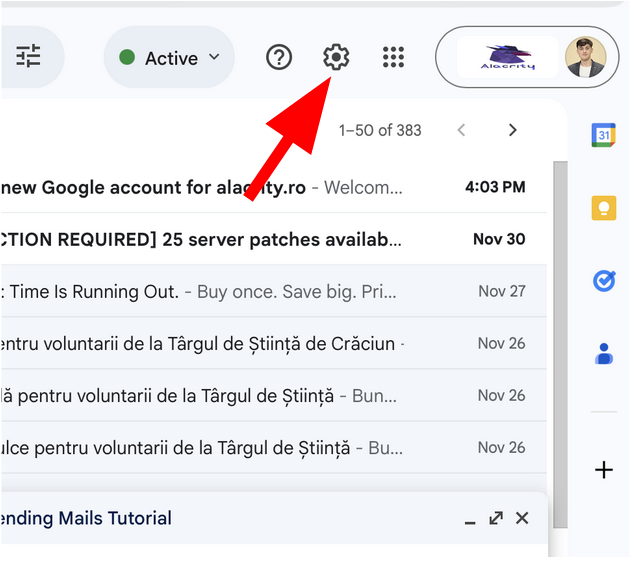Click the Nov 27 date
This screenshot has height=564, width=636.
(502, 291)
